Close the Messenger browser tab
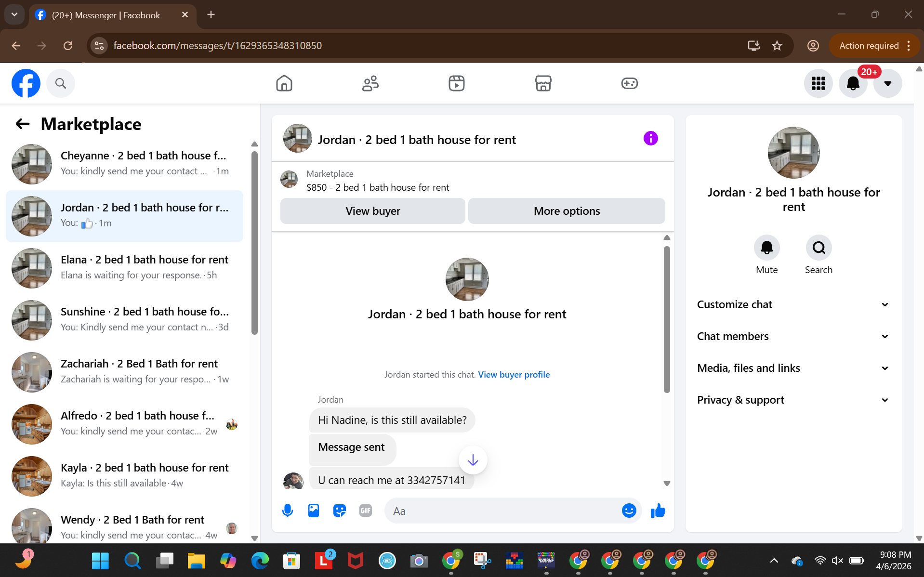Viewport: 924px width, 577px height. click(185, 15)
